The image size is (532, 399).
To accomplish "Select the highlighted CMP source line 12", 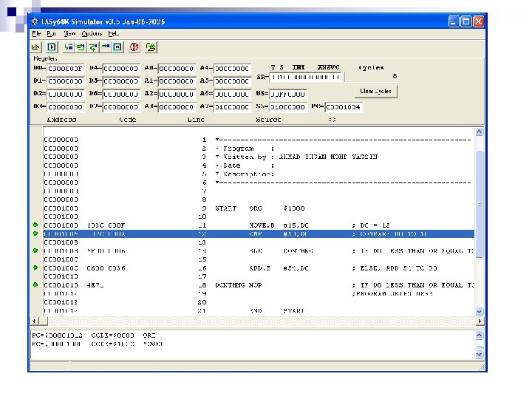I will pos(259,233).
